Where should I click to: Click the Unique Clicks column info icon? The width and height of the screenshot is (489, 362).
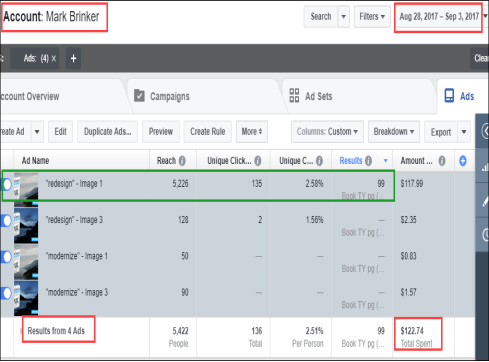(x=258, y=161)
